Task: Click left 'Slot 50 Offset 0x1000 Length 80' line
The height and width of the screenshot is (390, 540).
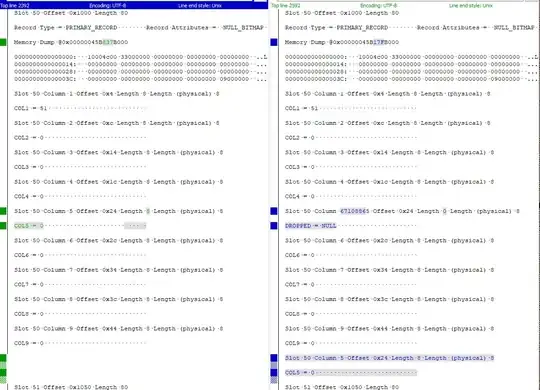Action: 71,13
